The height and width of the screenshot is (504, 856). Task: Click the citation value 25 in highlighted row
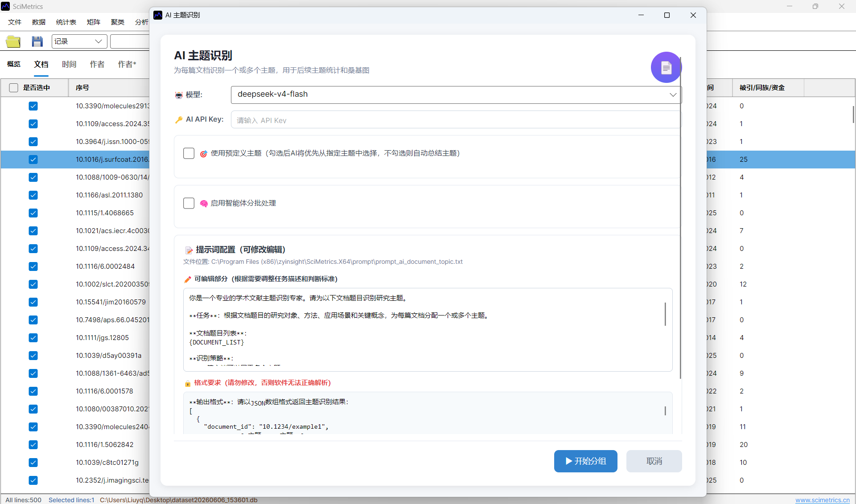click(744, 160)
